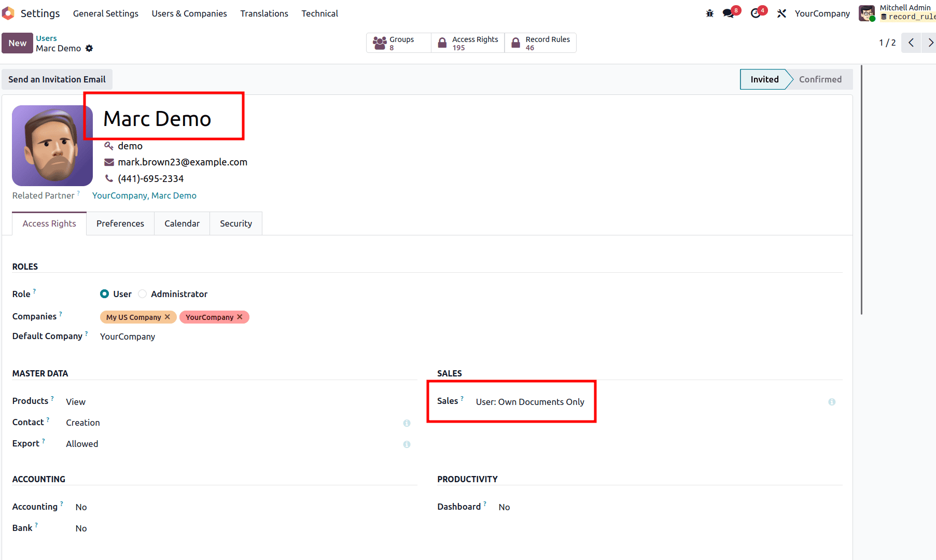The width and height of the screenshot is (936, 560).
Task: Show the help tooltip for Products
Action: [52, 398]
